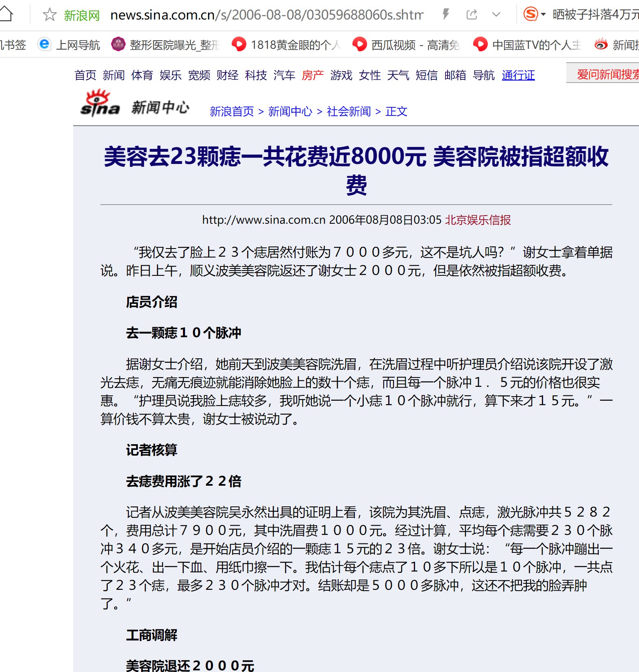The height and width of the screenshot is (672, 639).
Task: Click the 游戏 nav link
Action: (x=341, y=75)
